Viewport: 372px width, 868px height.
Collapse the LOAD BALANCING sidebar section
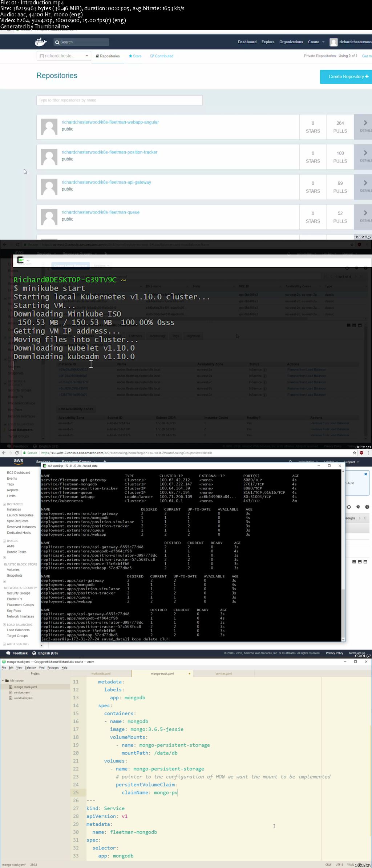[4, 624]
